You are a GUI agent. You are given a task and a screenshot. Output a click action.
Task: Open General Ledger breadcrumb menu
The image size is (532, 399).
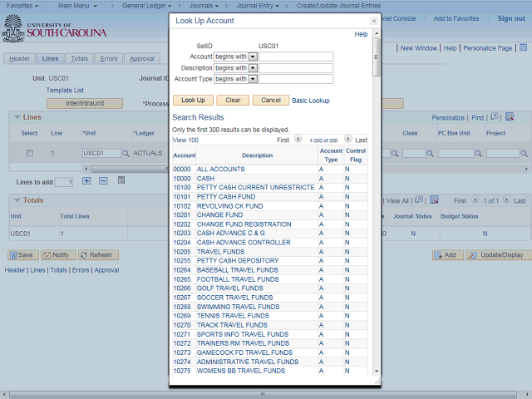(146, 6)
